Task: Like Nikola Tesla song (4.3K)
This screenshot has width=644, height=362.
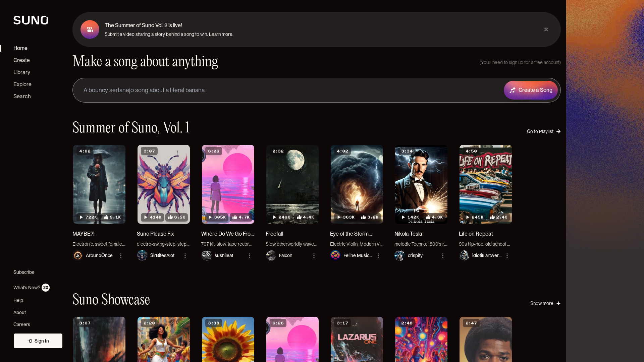Action: pyautogui.click(x=434, y=217)
